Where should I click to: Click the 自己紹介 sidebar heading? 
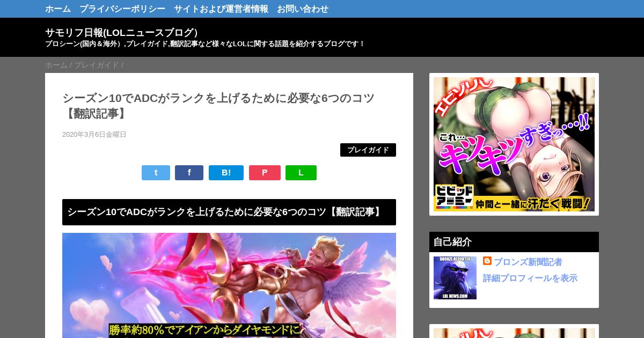tap(514, 242)
